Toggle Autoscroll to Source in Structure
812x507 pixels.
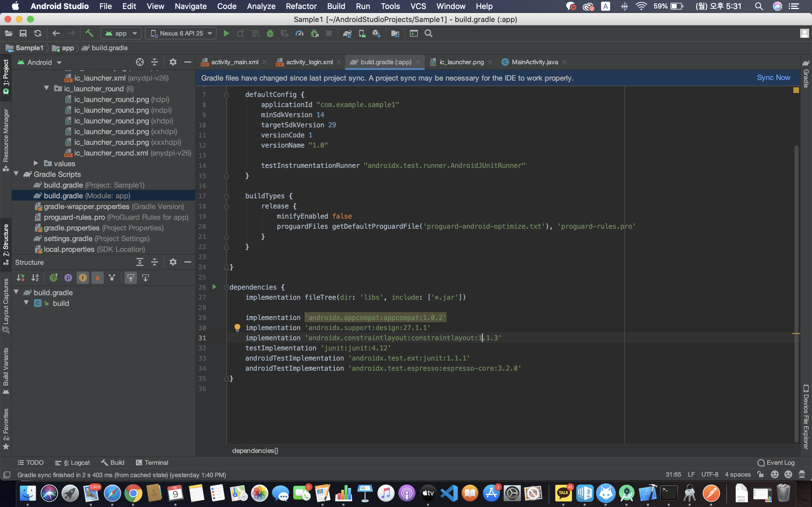point(131,278)
